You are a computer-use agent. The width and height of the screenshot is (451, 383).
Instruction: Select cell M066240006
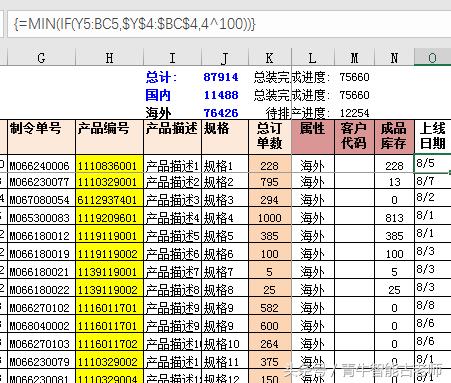(41, 164)
